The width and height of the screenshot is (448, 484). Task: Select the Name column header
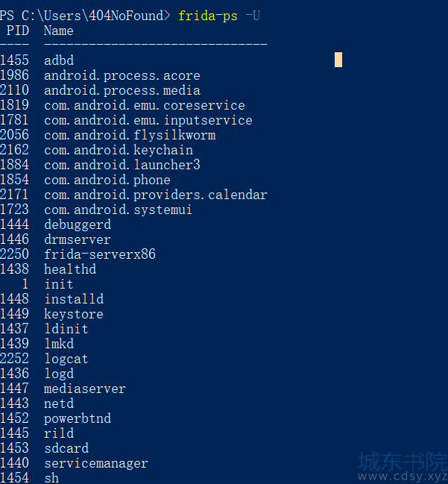(x=59, y=31)
